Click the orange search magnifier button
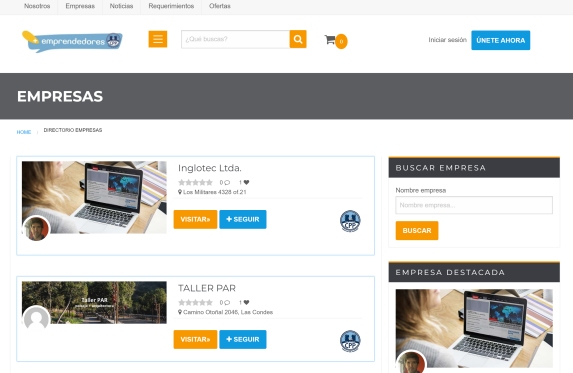573x373 pixels. 298,39
